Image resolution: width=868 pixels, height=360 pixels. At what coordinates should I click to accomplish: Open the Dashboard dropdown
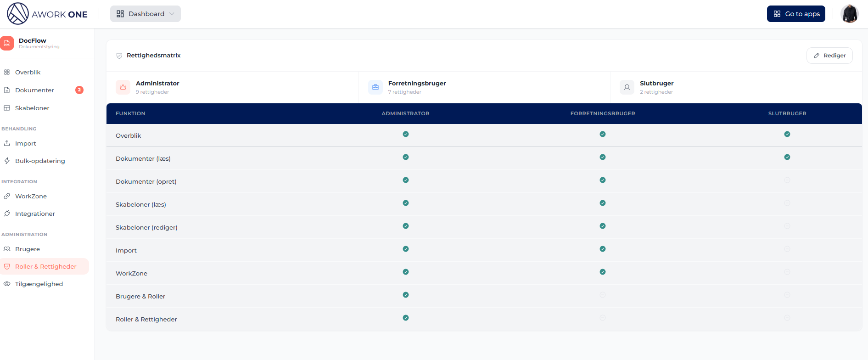(146, 14)
